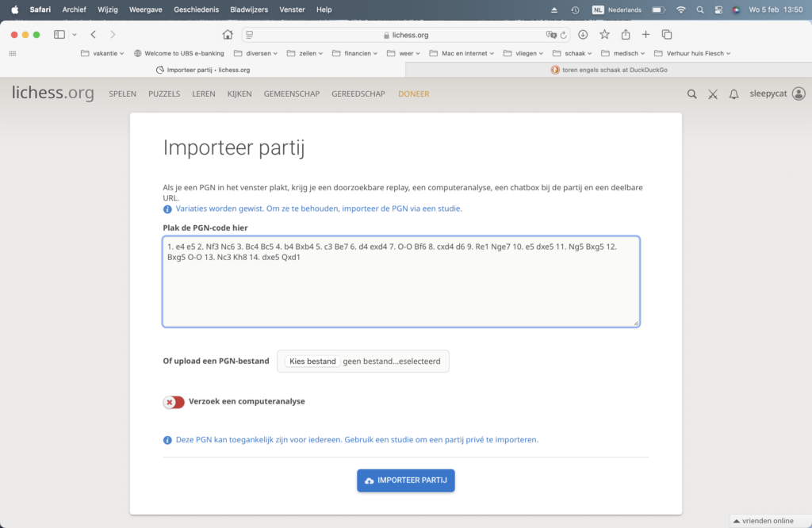Open the PUZZELS menu
Screen dimensions: 812x528
[x=164, y=94]
